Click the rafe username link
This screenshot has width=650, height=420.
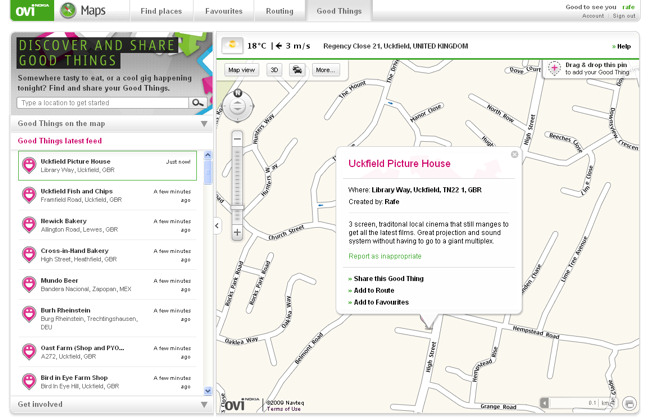pyautogui.click(x=628, y=7)
